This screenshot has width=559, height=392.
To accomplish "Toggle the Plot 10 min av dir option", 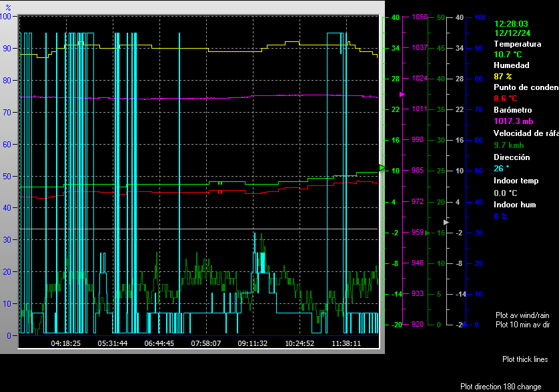I will pyautogui.click(x=522, y=325).
